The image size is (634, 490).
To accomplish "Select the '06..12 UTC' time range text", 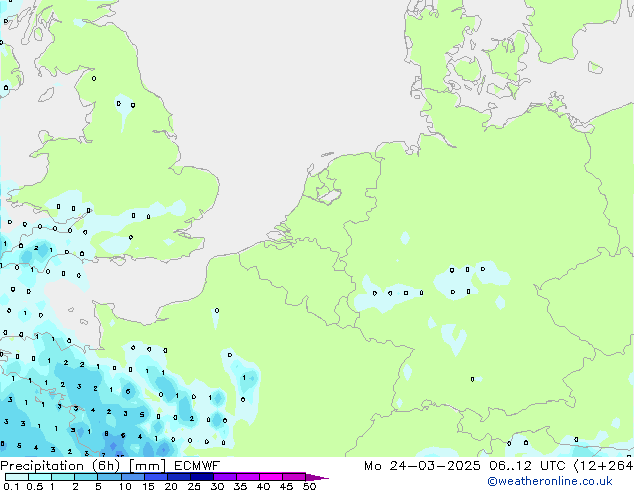I will point(526,466).
